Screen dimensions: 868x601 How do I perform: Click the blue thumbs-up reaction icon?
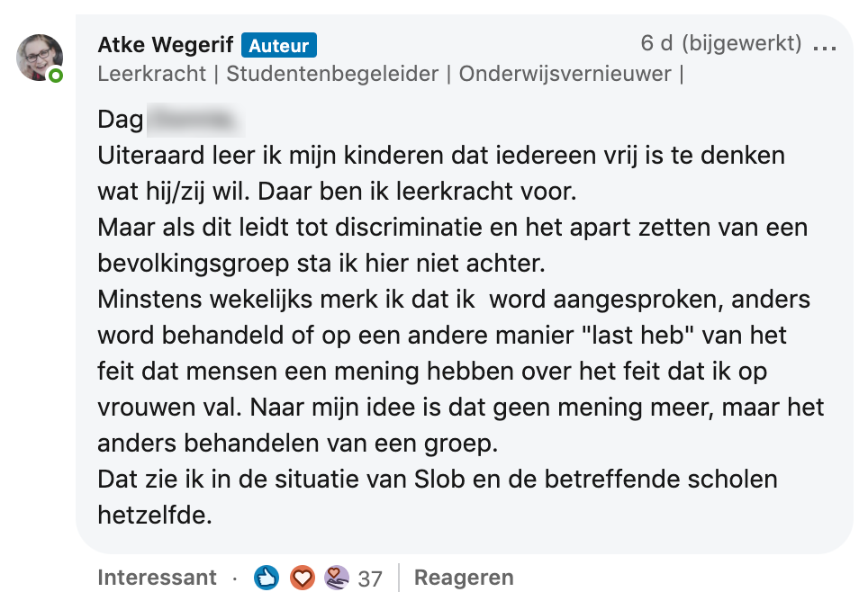(x=267, y=578)
